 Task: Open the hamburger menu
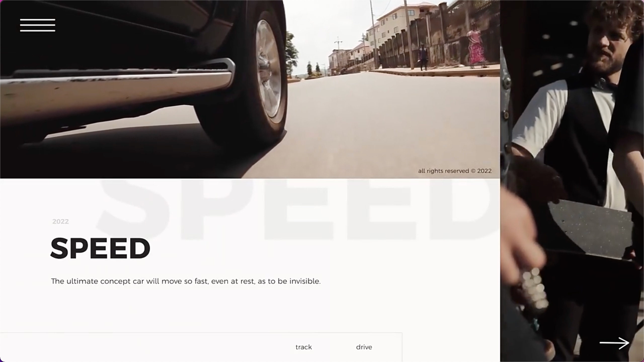38,25
